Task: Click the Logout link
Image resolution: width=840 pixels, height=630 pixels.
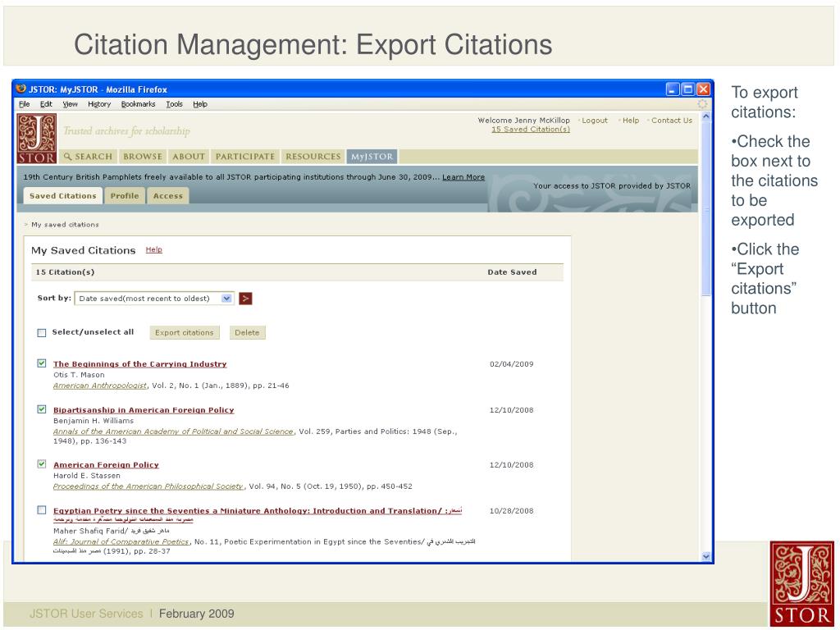Action: point(595,121)
